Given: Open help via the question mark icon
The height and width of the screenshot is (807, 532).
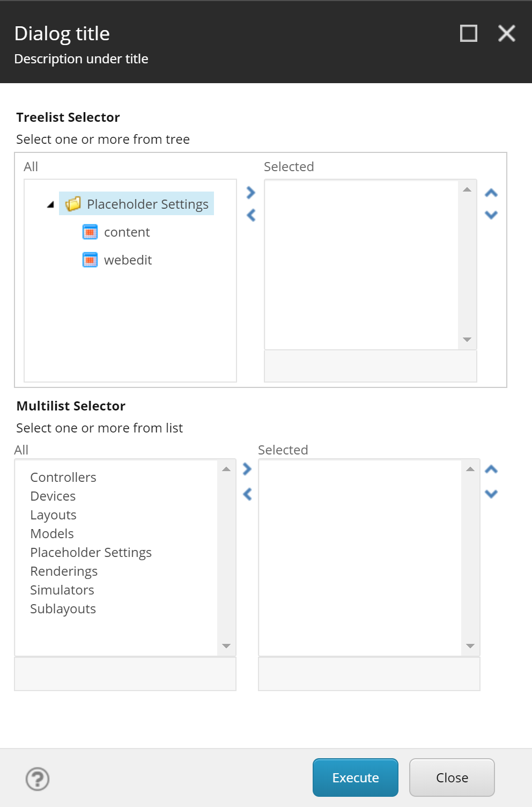Looking at the screenshot, I should (36, 779).
